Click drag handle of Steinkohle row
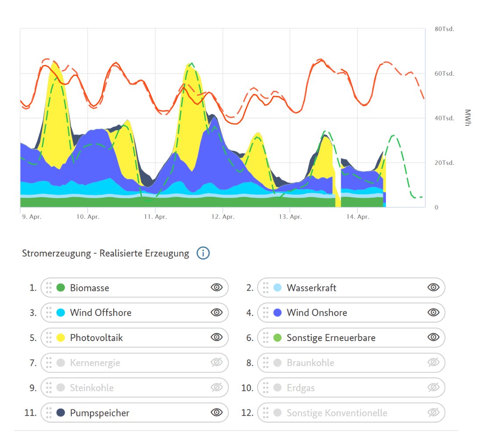Viewport: 479px width, 448px height. pyautogui.click(x=49, y=388)
